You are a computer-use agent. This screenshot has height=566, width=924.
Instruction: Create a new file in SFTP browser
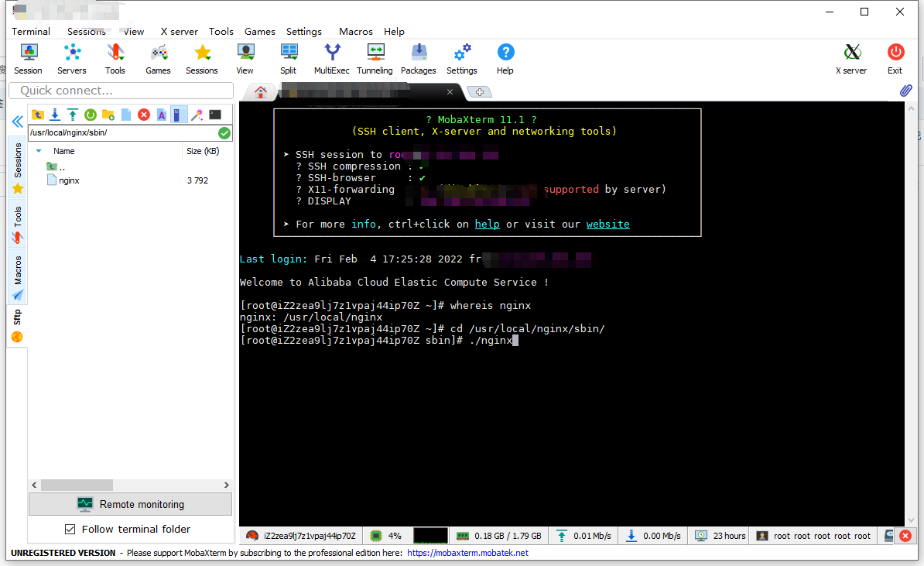click(x=126, y=115)
